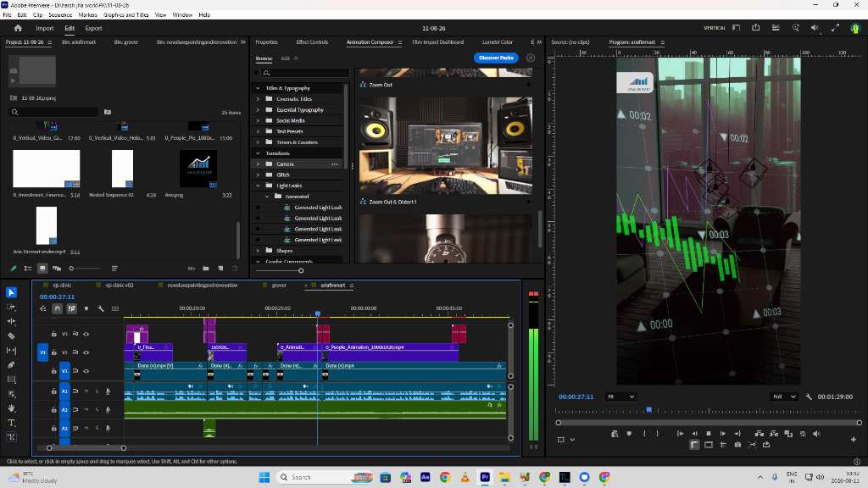This screenshot has height=488, width=868.
Task: Click Export Frame camera icon
Action: 737,445
